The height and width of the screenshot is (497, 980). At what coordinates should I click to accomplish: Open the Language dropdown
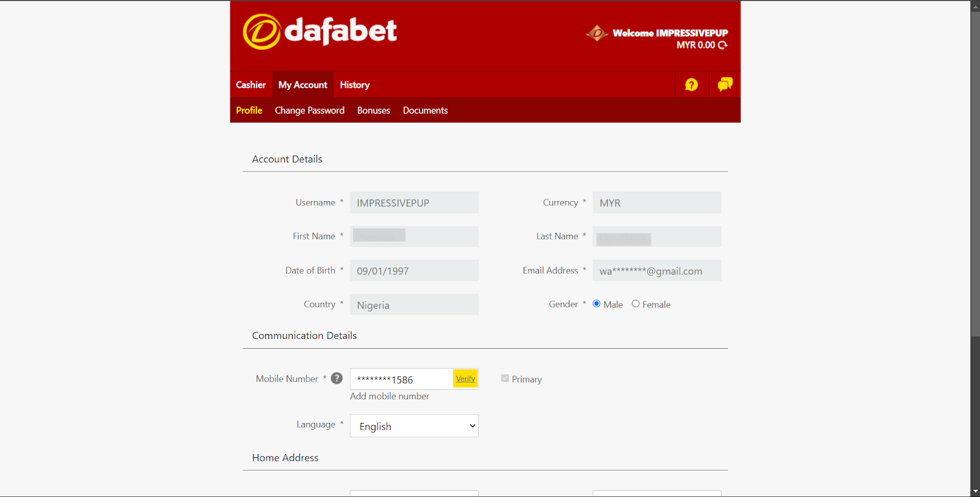pyautogui.click(x=414, y=426)
